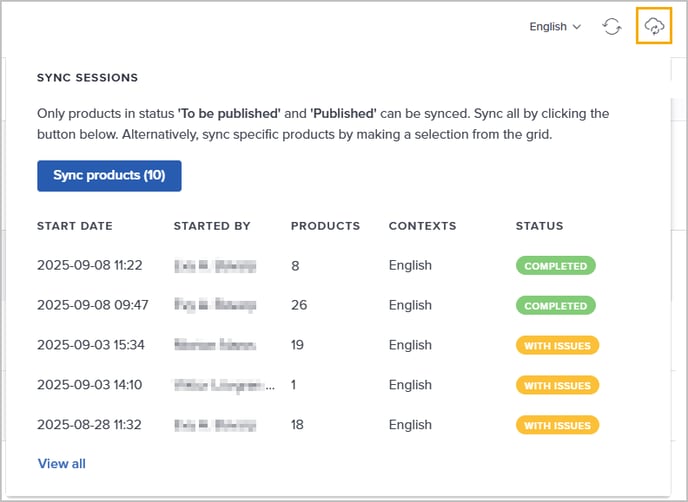The image size is (688, 502).
Task: Select session dated 2025-08-28 11:32
Action: (x=89, y=425)
